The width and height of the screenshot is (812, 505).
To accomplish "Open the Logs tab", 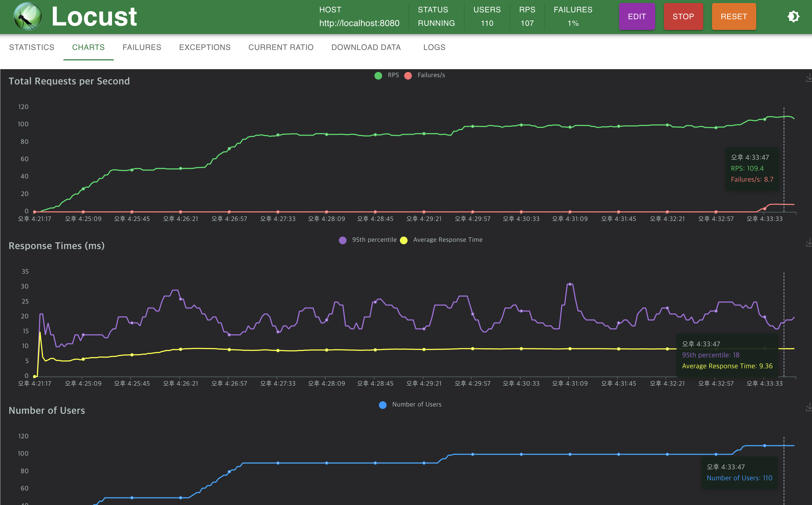I will [x=434, y=47].
